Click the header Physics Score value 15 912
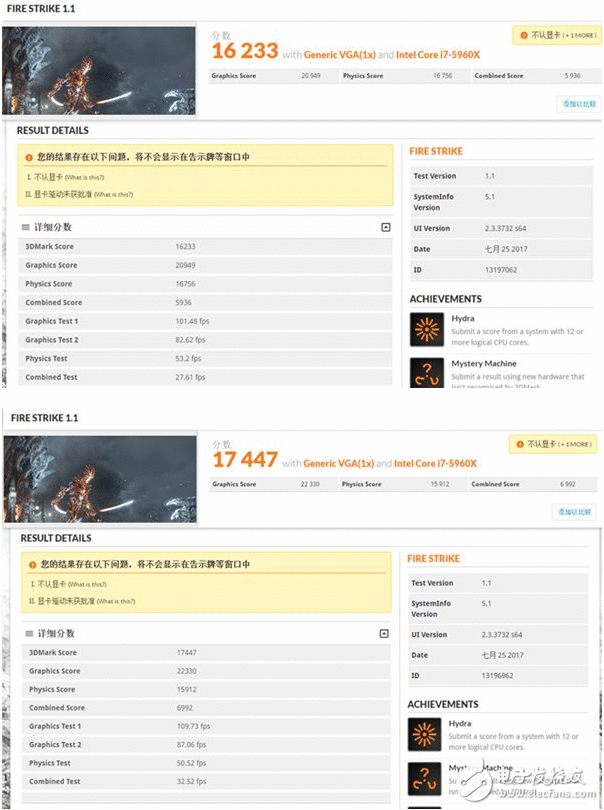The height and width of the screenshot is (810, 604). pyautogui.click(x=440, y=484)
